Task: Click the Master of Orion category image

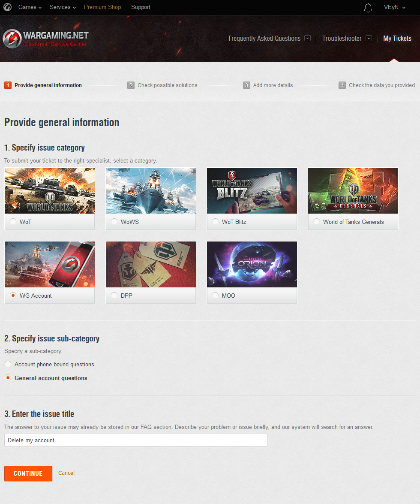Action: [252, 264]
